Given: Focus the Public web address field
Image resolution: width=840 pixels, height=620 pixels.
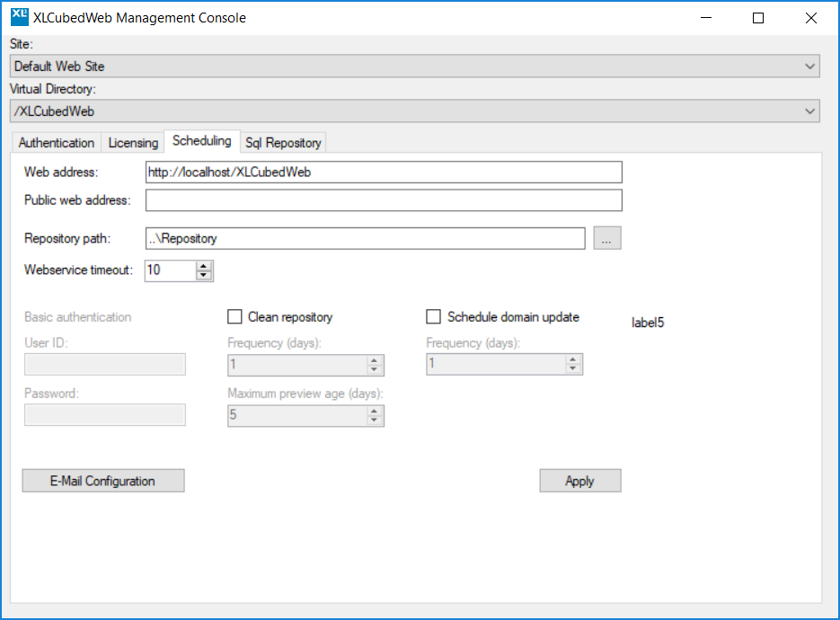Looking at the screenshot, I should tap(384, 199).
